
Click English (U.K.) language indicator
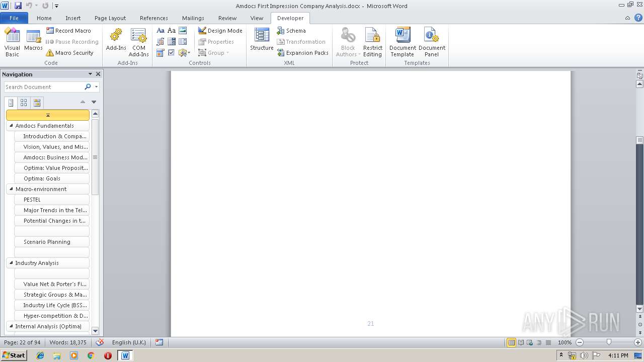(x=129, y=342)
